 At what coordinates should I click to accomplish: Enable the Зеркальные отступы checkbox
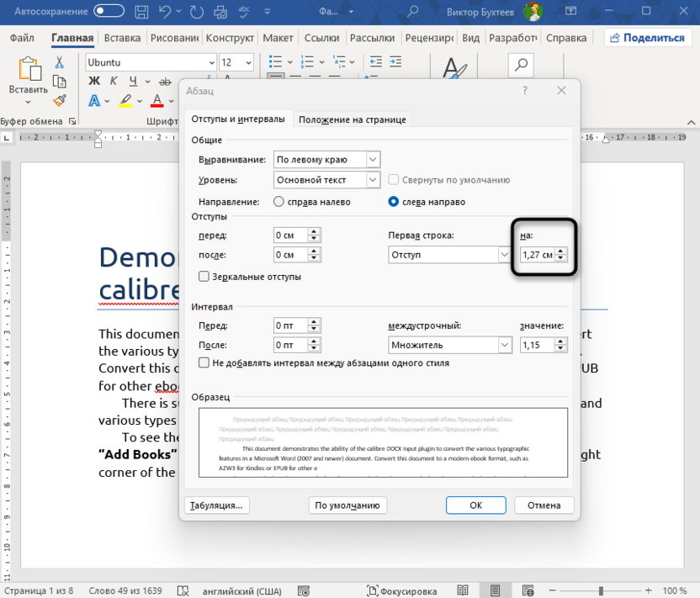point(203,278)
